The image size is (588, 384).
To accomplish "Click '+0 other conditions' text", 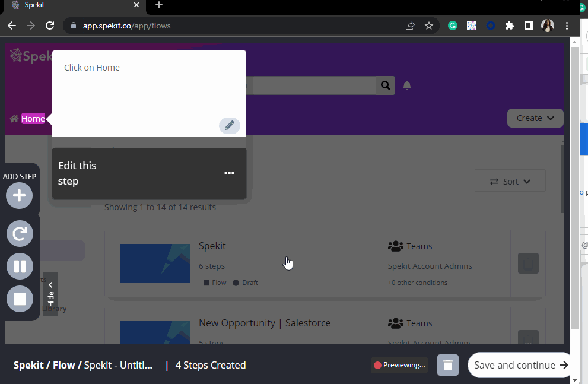I will pos(417,283).
